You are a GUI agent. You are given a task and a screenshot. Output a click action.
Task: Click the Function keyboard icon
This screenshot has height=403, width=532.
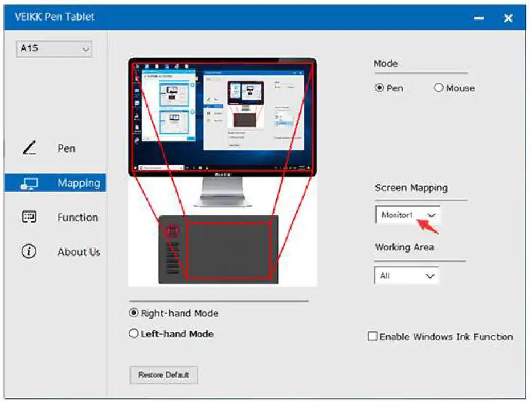[x=29, y=217]
